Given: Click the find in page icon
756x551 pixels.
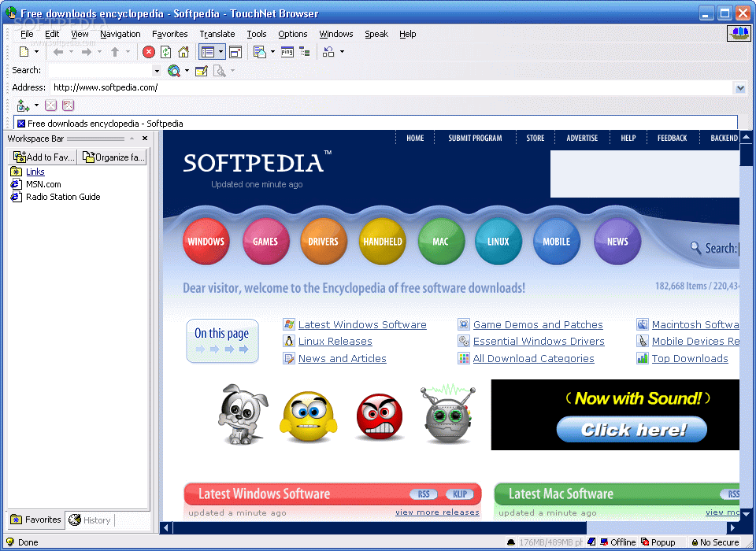Looking at the screenshot, I should (x=220, y=72).
